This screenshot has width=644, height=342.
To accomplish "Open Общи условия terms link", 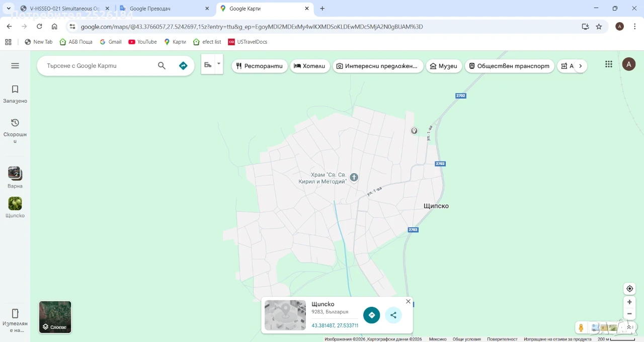I will pyautogui.click(x=466, y=339).
